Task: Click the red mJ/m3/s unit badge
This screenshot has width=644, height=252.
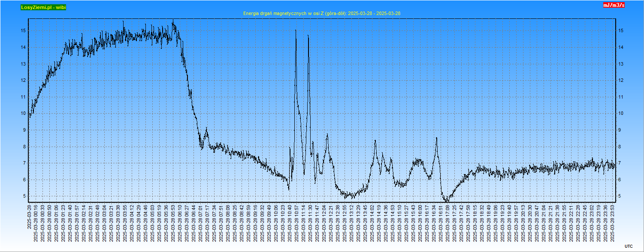Action: 614,5
